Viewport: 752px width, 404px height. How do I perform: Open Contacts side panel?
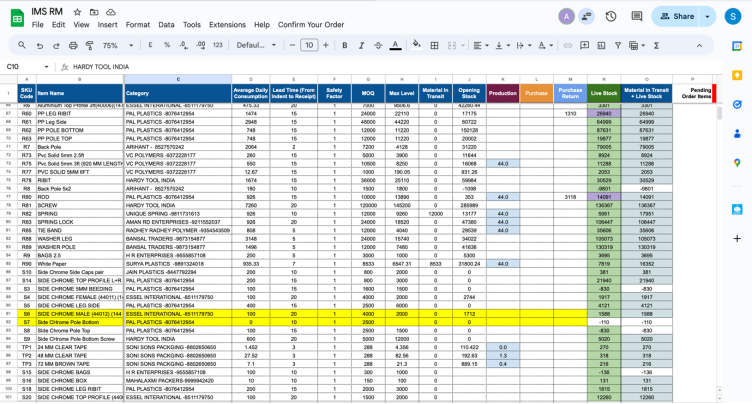coord(737,134)
